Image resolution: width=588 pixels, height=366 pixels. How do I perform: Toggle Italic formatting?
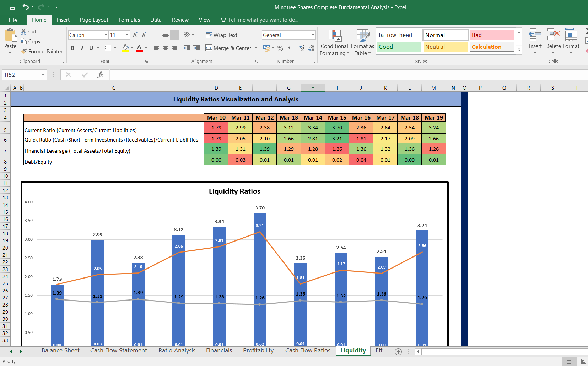82,48
